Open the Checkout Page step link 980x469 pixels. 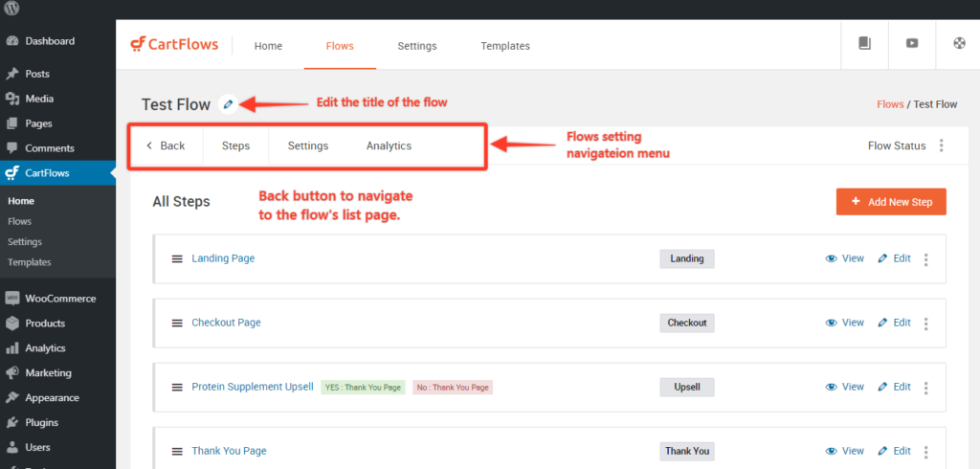(226, 323)
